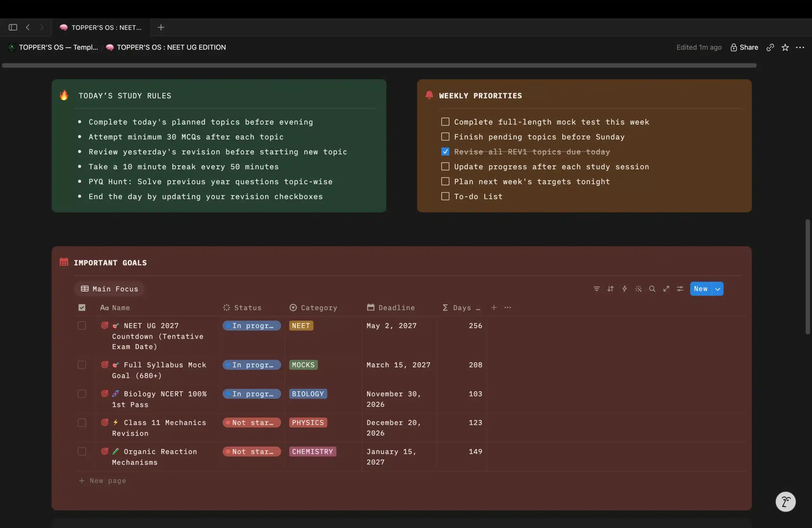Click the blue New button
This screenshot has width=812, height=528.
(701, 289)
